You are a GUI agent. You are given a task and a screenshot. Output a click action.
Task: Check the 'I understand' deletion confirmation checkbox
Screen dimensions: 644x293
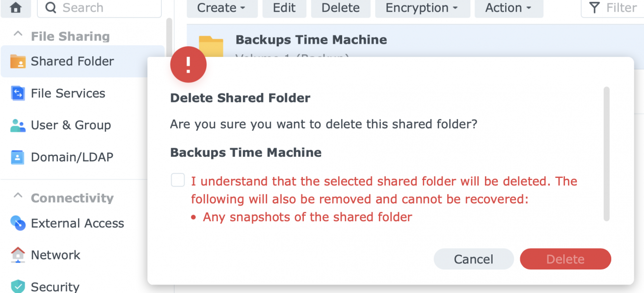click(x=178, y=180)
